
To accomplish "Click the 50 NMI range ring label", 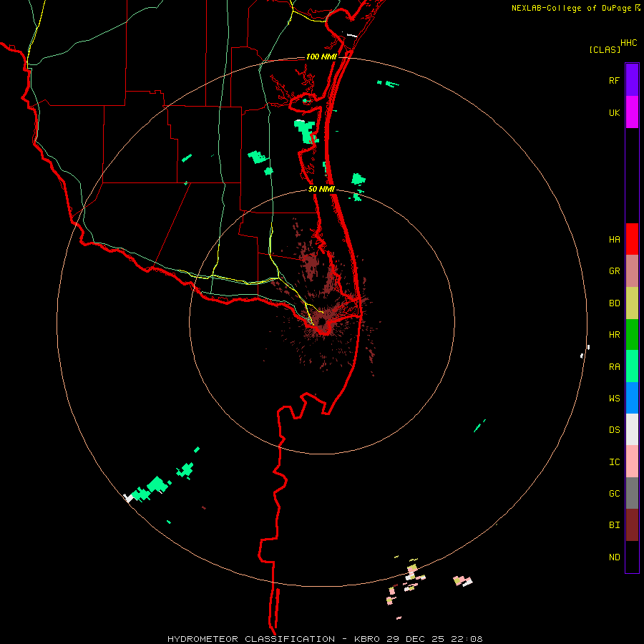I will point(321,189).
